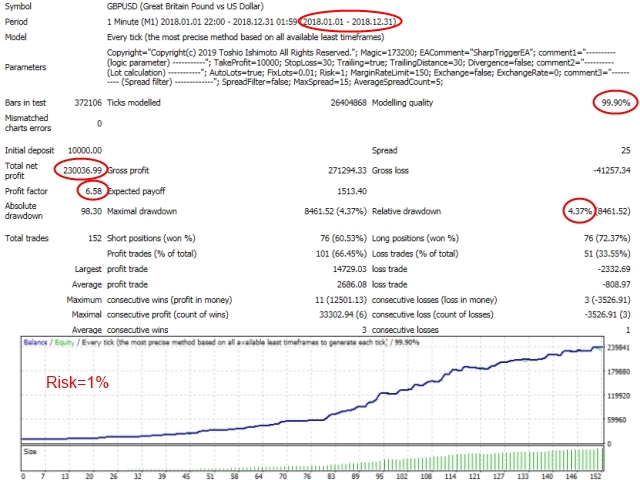This screenshot has height=480, width=640.
Task: Click the Parameters label
Action: point(25,67)
